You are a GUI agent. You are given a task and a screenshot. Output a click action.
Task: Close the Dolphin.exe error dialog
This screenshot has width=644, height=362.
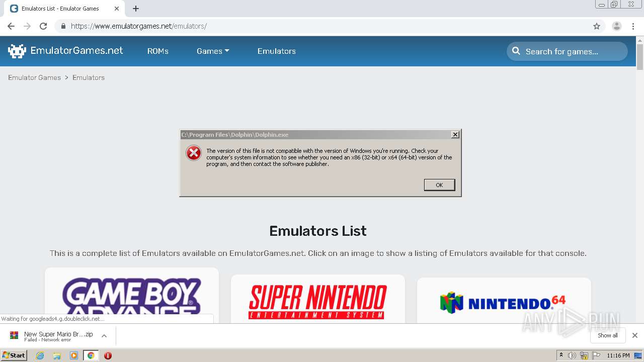click(x=455, y=135)
